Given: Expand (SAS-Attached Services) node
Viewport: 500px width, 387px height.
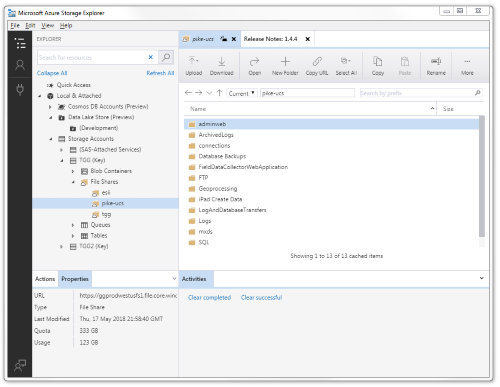Looking at the screenshot, I should coord(62,150).
